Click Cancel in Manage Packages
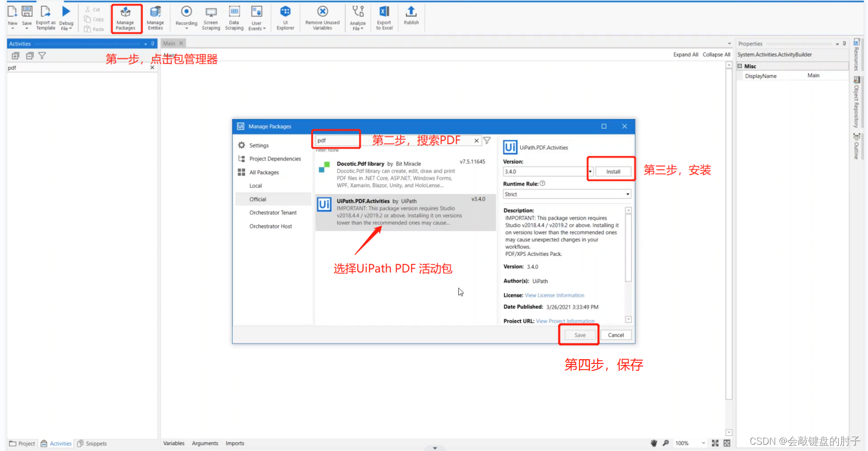Screen dimensions: 868x451 click(x=616, y=335)
